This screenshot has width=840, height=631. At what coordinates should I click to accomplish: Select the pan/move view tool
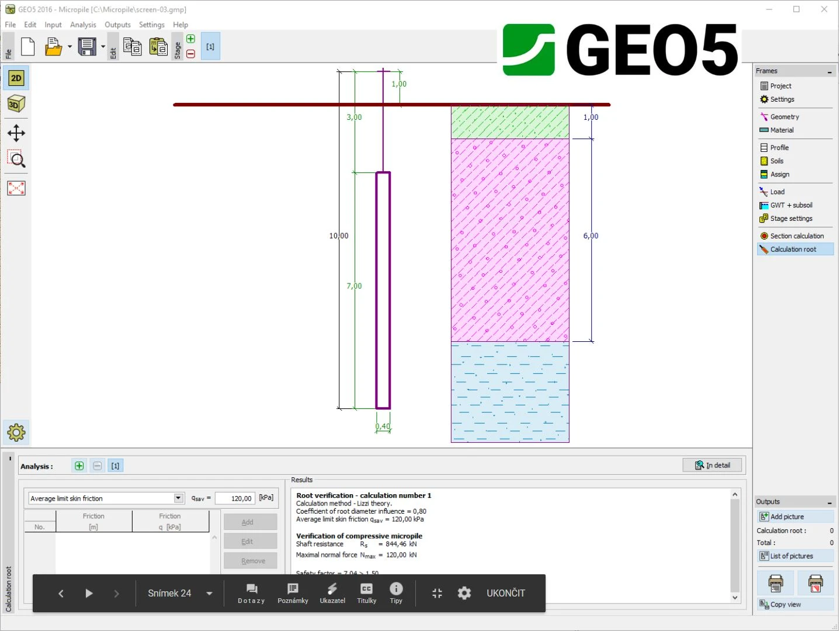[x=16, y=133]
